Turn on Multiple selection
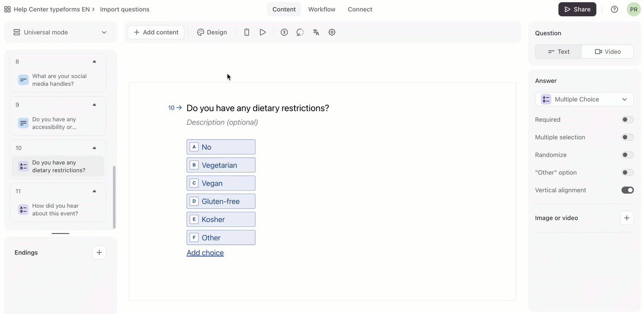Viewport: 644px width, 314px height. click(x=627, y=137)
